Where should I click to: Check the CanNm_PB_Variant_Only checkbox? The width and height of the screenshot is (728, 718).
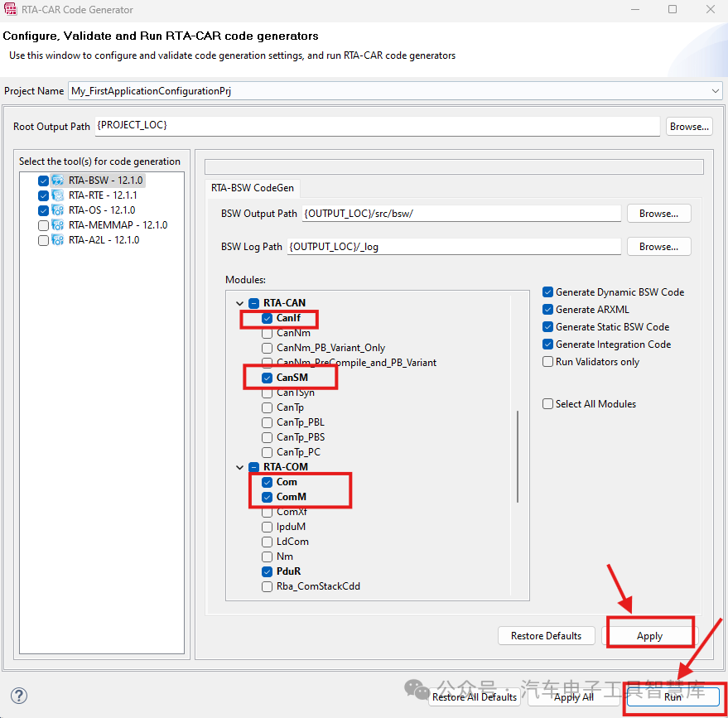pos(267,348)
